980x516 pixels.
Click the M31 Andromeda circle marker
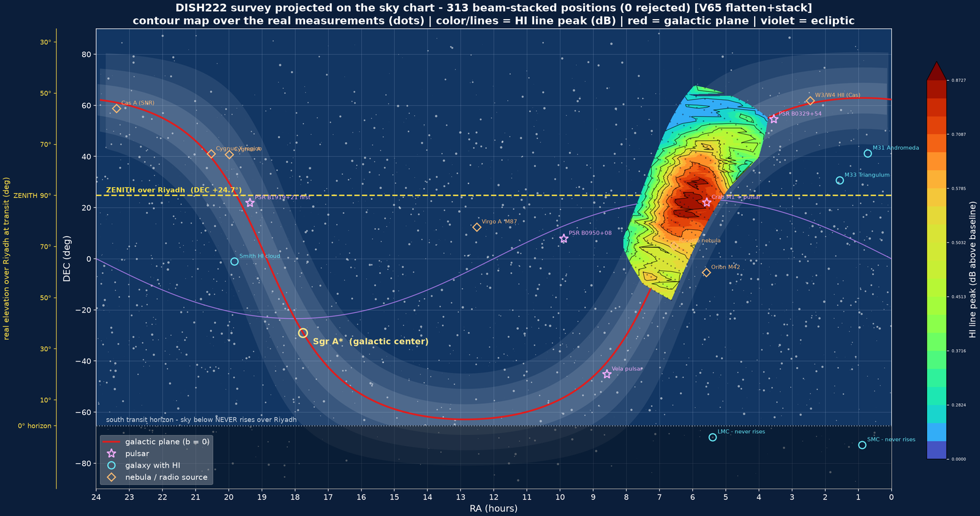868,153
